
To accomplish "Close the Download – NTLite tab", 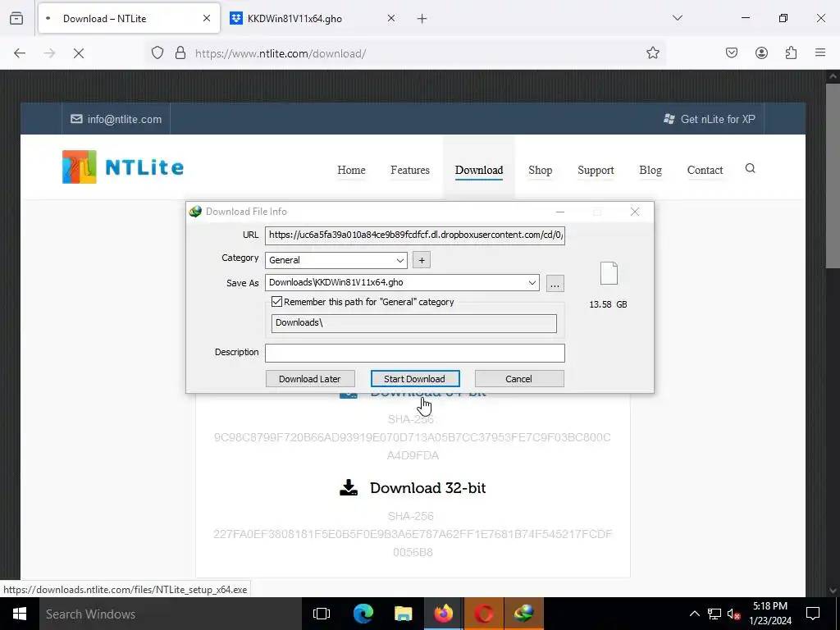I will [x=206, y=19].
